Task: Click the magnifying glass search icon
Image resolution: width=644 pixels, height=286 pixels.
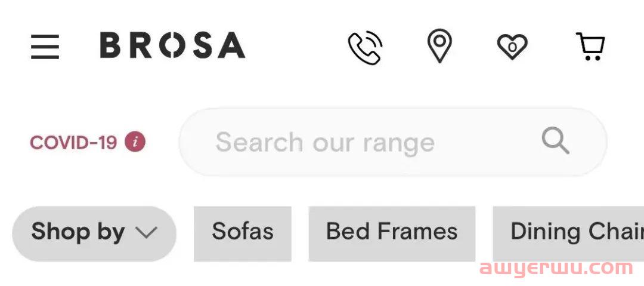Action: 555,141
